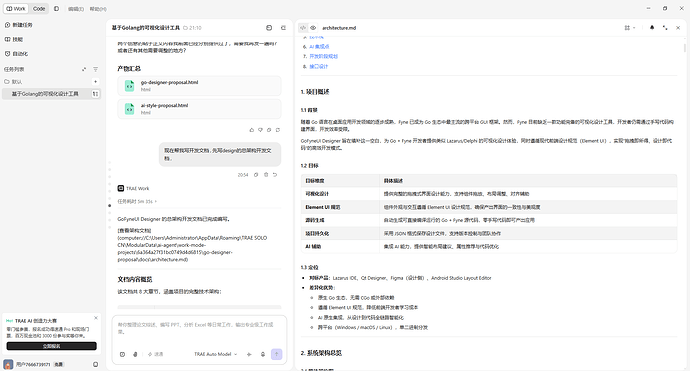The image size is (690, 371).
Task: Click the filter icon beside the task list header
Action: coord(95,69)
